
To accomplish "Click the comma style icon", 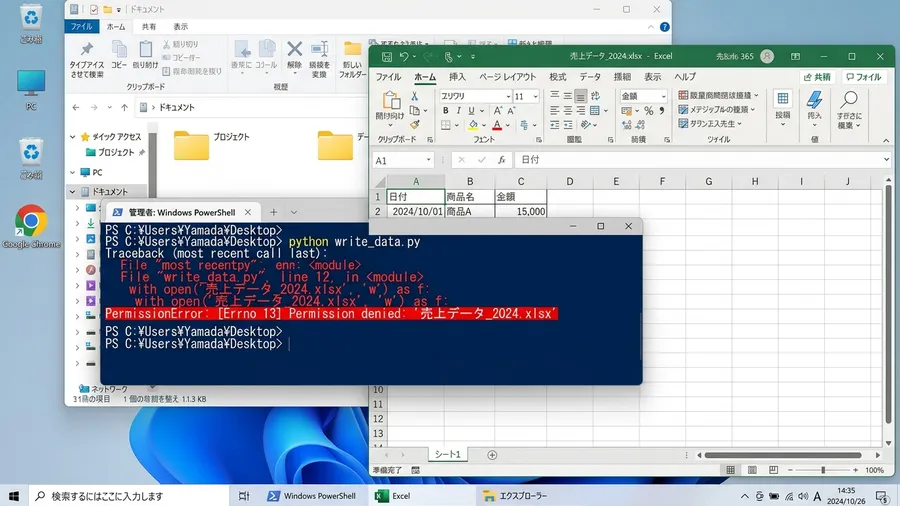I will click(662, 110).
